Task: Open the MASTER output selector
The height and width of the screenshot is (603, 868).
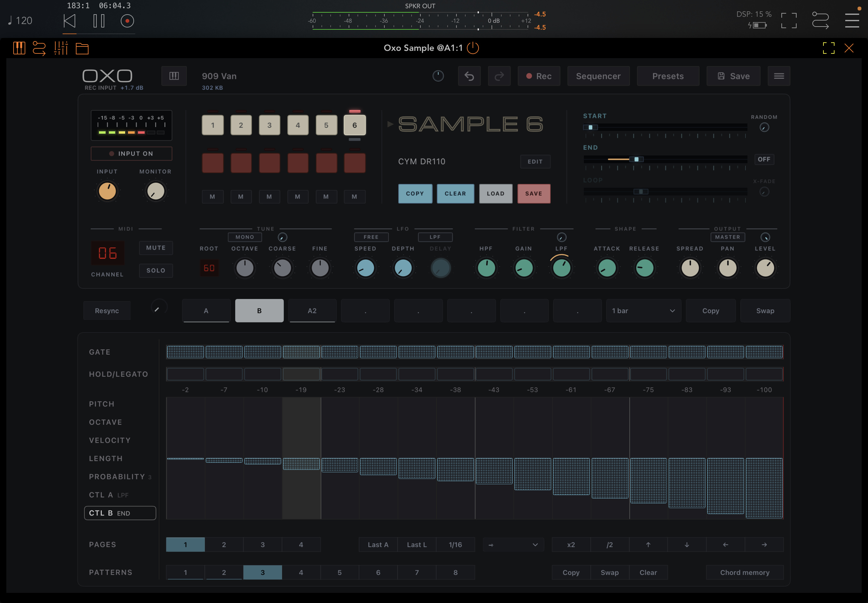Action: coord(727,237)
